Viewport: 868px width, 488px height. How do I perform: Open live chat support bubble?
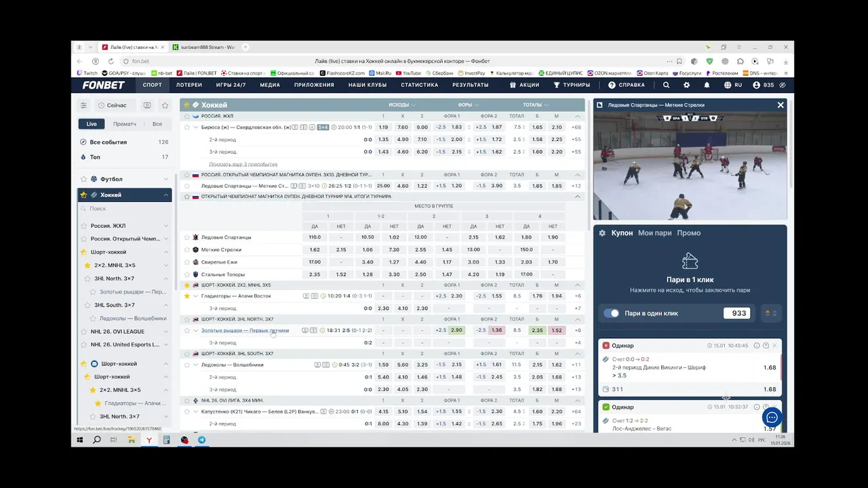pos(772,418)
